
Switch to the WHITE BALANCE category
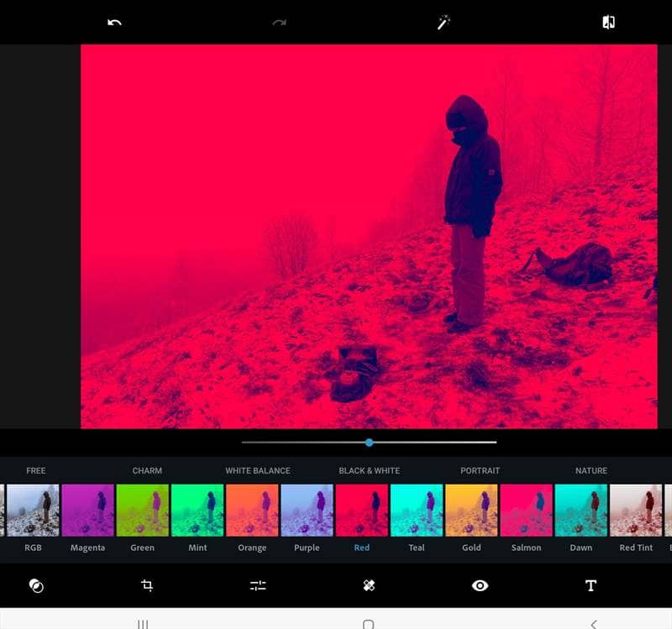point(258,470)
